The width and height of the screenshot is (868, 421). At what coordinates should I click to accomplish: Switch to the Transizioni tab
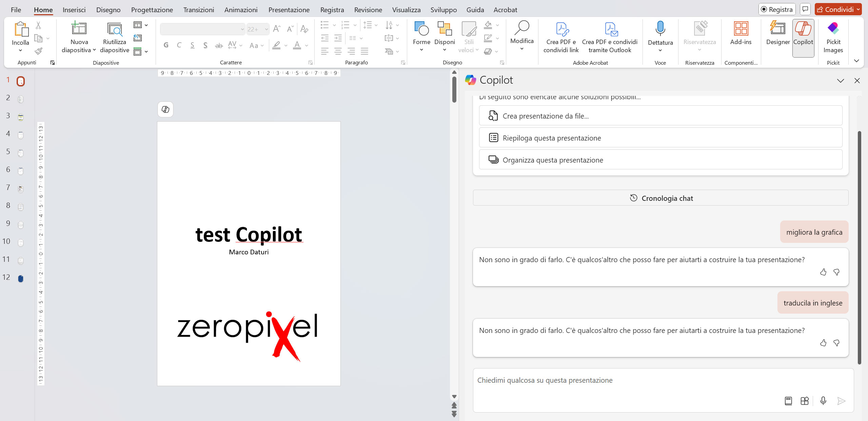(x=199, y=10)
